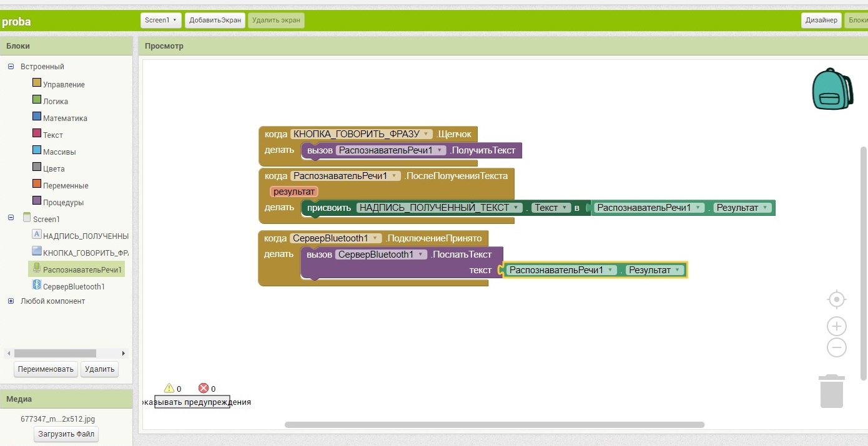This screenshot has width=868, height=446.
Task: Click the label icon of НАДПИСЬ_ПОЛУЧЕННЫ component
Action: pyautogui.click(x=36, y=235)
